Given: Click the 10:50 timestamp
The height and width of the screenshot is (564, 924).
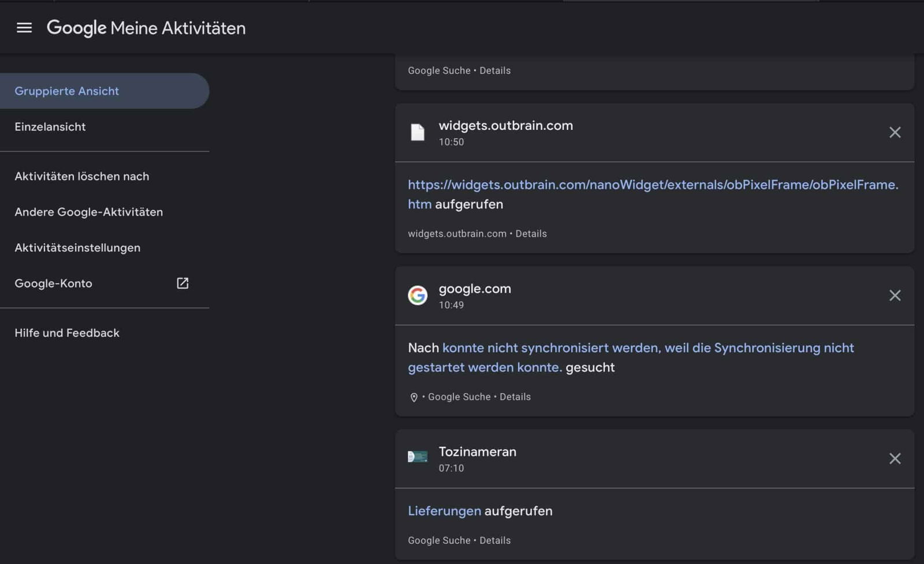Looking at the screenshot, I should pyautogui.click(x=451, y=142).
